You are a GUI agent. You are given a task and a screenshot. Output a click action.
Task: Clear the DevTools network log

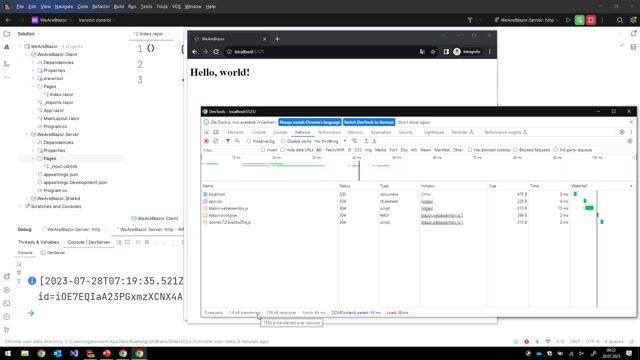point(216,141)
